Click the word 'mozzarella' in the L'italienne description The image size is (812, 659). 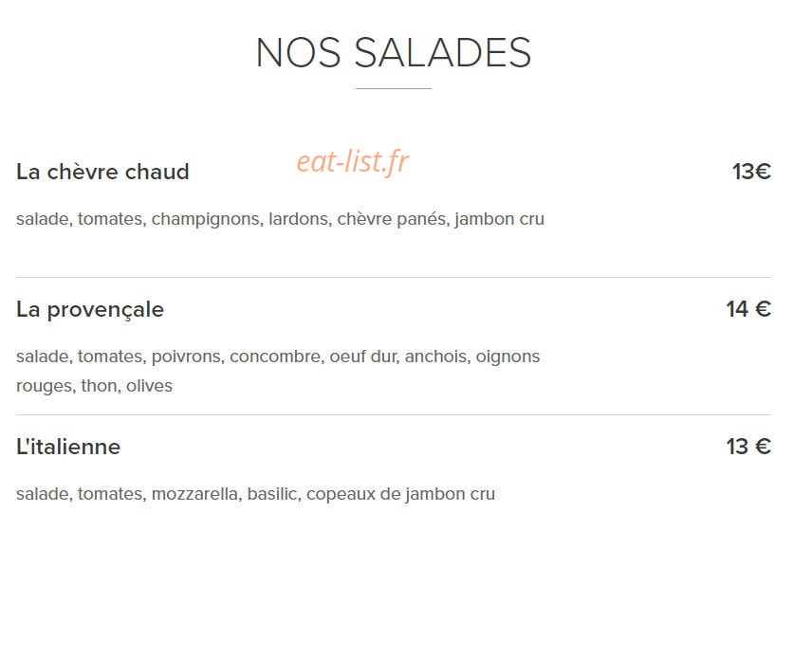click(196, 494)
